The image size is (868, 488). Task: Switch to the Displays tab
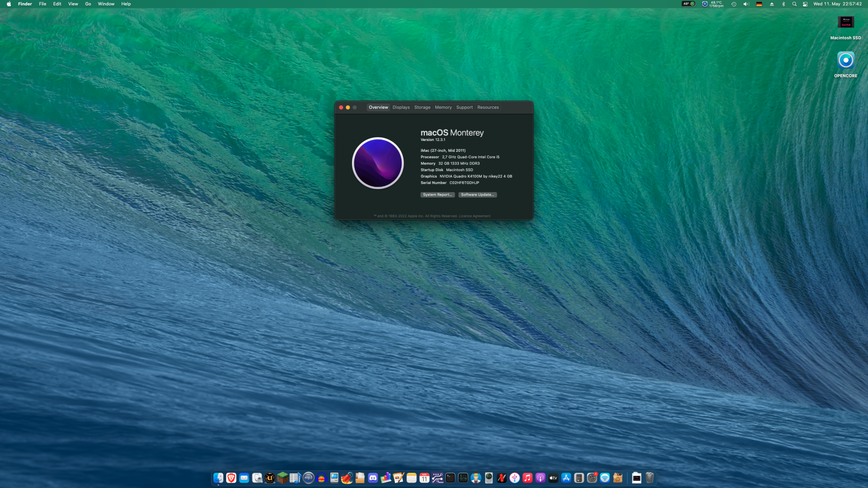[401, 107]
